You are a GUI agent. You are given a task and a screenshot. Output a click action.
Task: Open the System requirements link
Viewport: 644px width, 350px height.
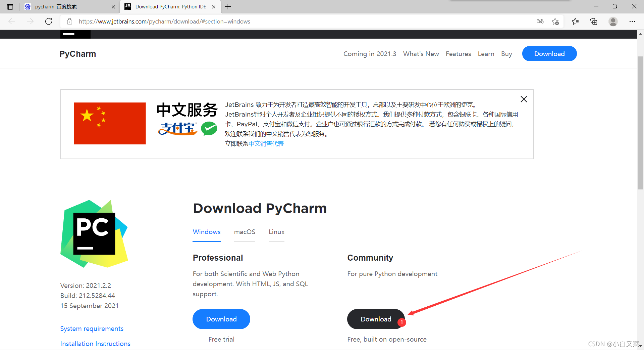pos(92,329)
